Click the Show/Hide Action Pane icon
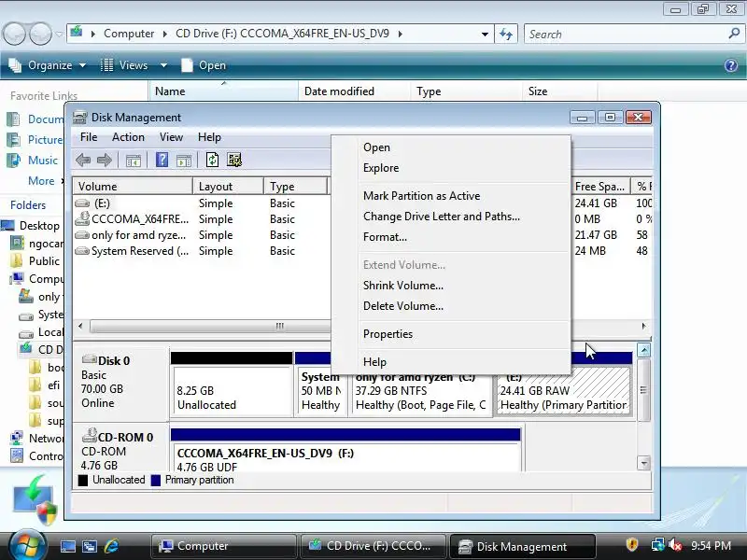Screen dimensions: 747x560 184,161
